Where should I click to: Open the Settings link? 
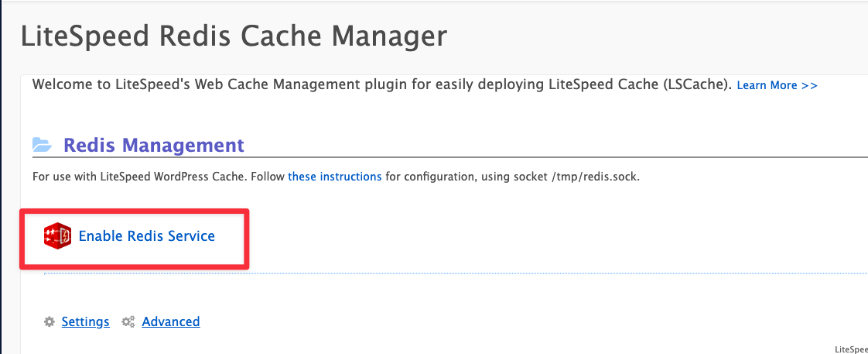click(85, 321)
